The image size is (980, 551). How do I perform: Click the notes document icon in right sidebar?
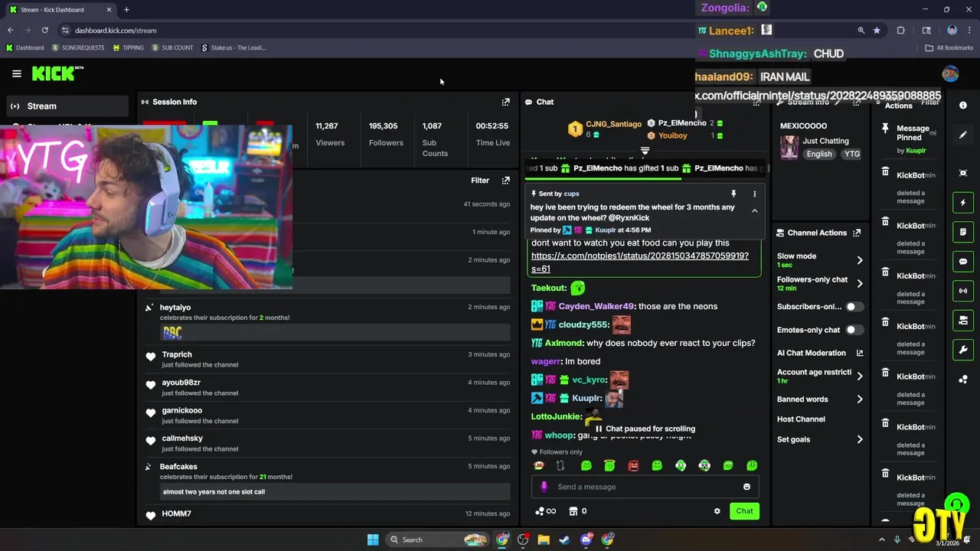pos(963,232)
